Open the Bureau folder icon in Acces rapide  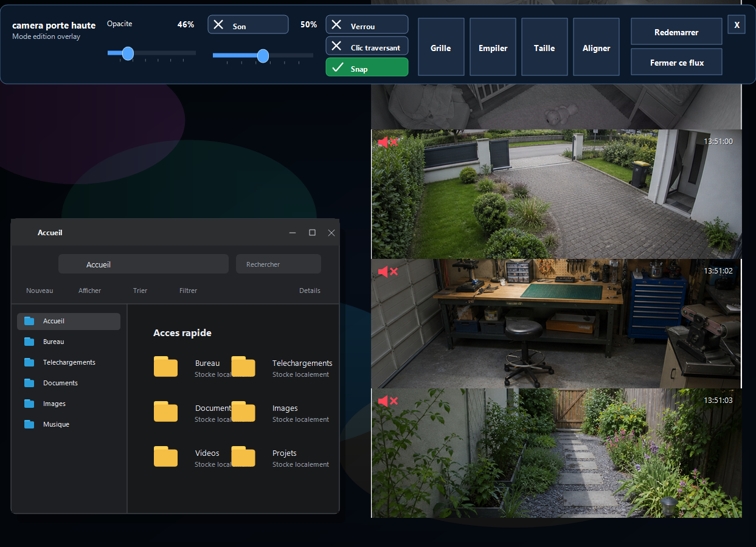[x=165, y=366]
